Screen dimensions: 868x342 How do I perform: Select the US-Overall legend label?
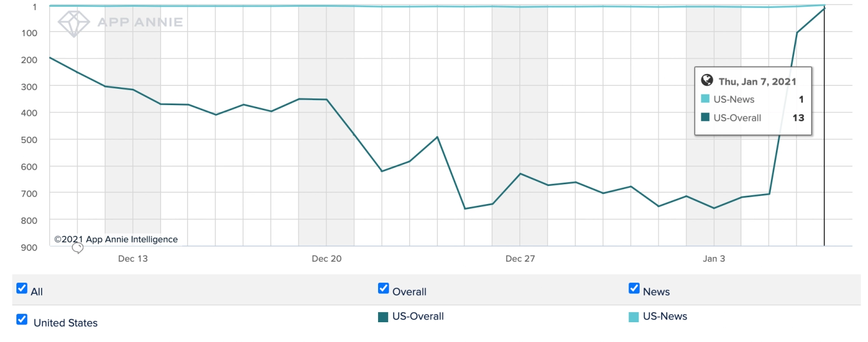[418, 317]
